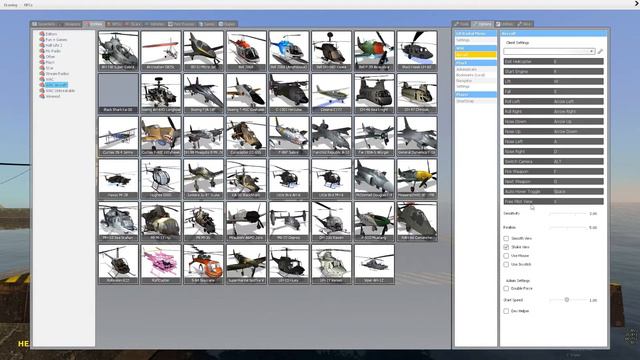Spawn the Boeing AH-64D Longbow
640x360 pixels.
161,93
